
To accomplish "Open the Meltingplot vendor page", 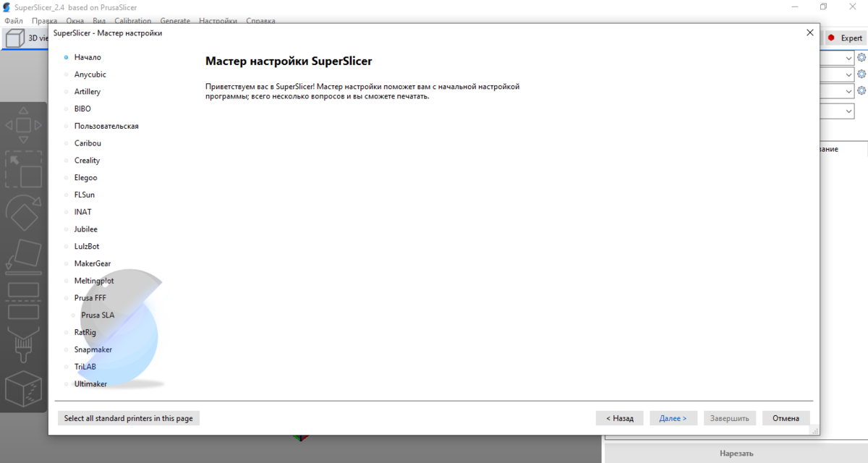I will click(x=94, y=281).
